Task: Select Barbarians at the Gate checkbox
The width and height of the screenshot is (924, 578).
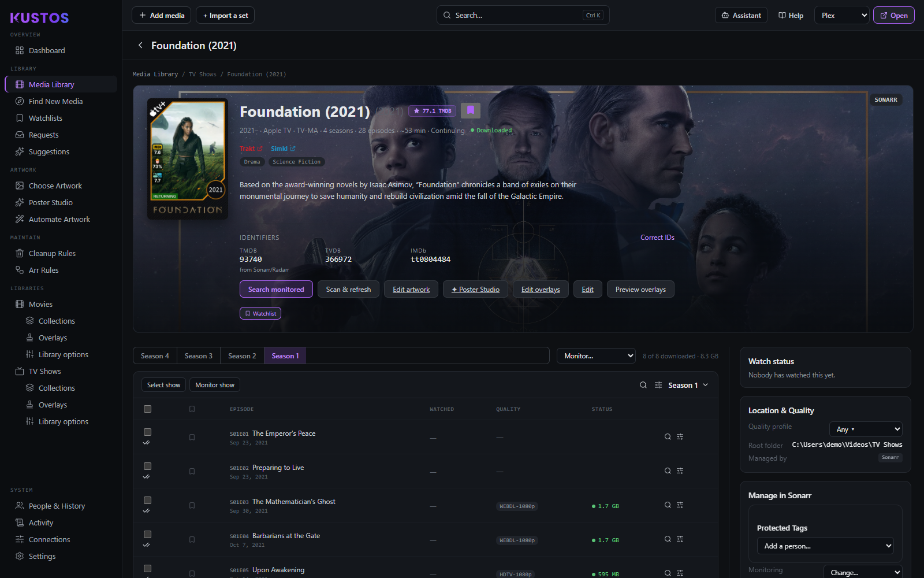Action: (x=148, y=534)
